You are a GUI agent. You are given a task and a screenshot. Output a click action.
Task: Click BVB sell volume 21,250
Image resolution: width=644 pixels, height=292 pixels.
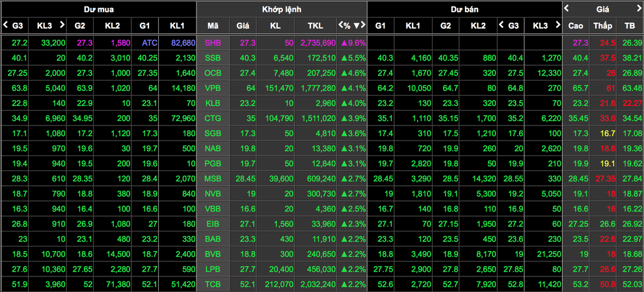[x=548, y=255]
